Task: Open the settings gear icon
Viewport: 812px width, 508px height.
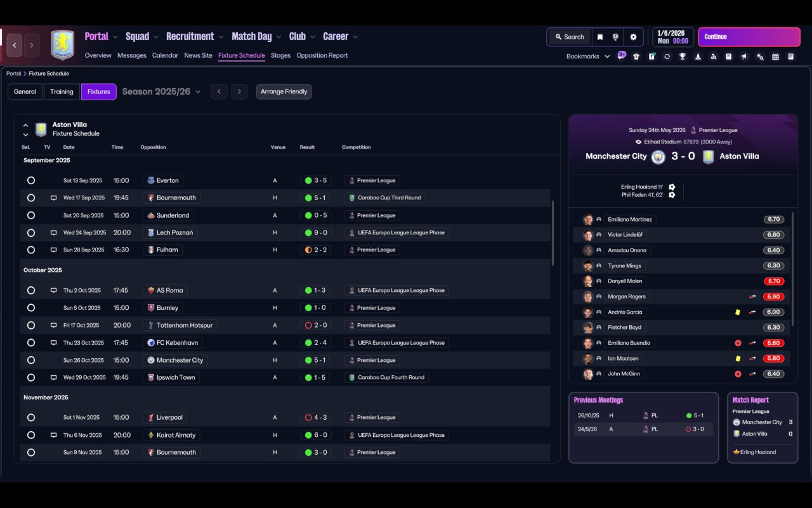Action: 633,37
